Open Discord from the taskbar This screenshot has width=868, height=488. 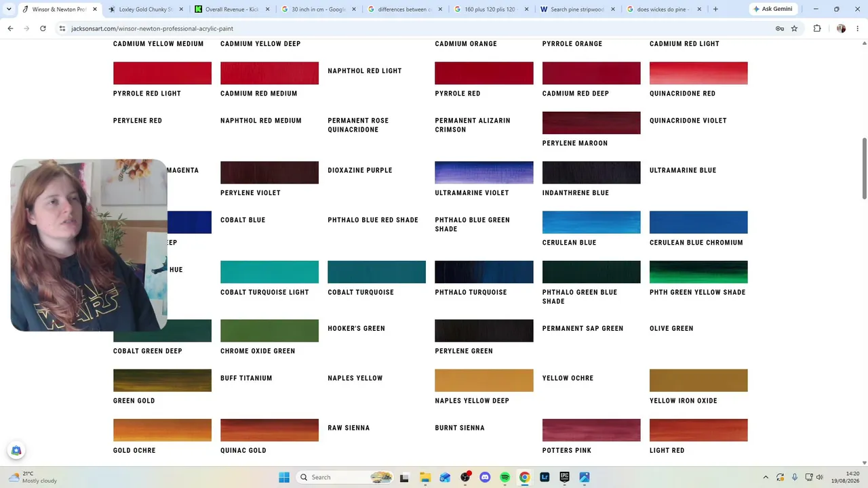[x=485, y=477]
